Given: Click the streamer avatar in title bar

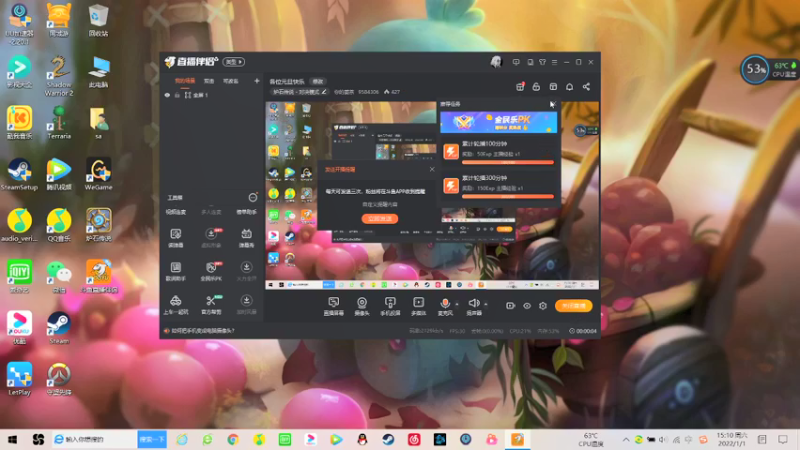Looking at the screenshot, I should click(x=496, y=62).
